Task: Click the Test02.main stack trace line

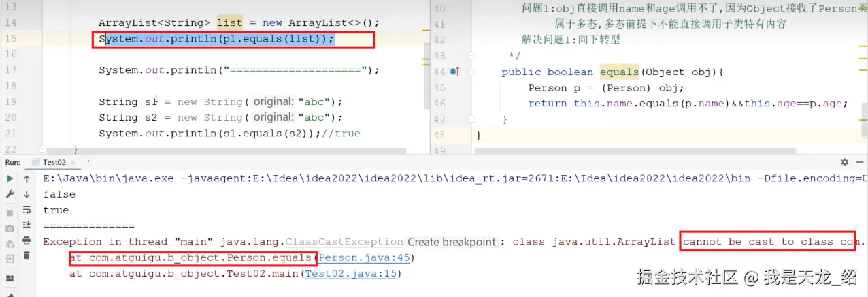Action: pyautogui.click(x=235, y=274)
